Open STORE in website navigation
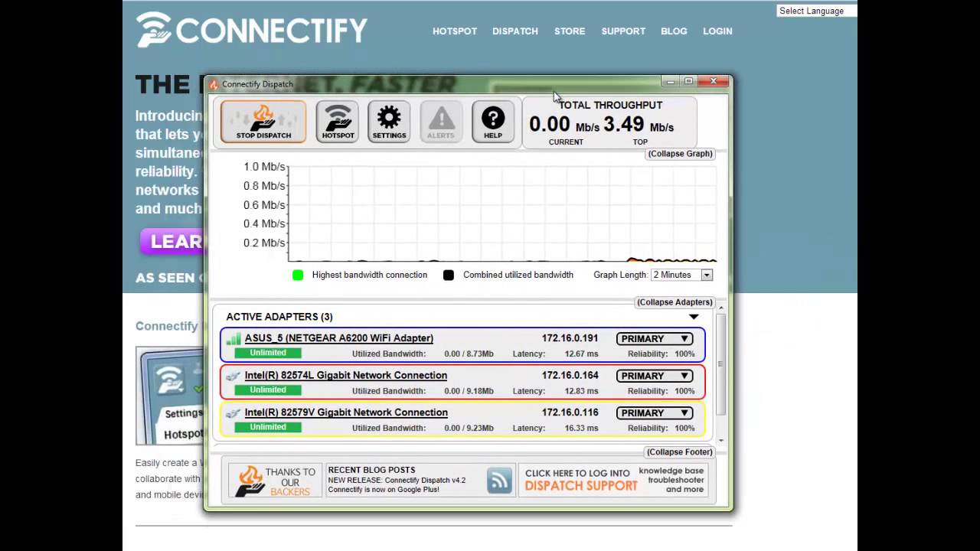Viewport: 980px width, 551px height. [x=570, y=31]
